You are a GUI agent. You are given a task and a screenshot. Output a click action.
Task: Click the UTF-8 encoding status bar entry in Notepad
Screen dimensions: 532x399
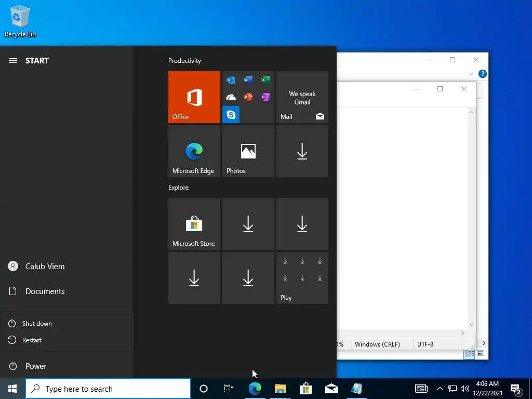click(x=425, y=344)
